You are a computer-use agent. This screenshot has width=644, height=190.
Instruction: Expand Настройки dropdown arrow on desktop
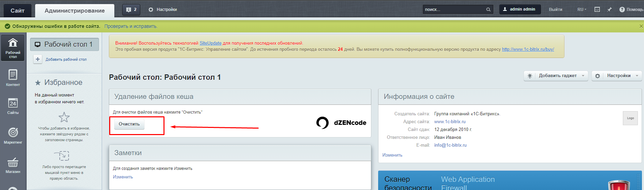pos(637,76)
